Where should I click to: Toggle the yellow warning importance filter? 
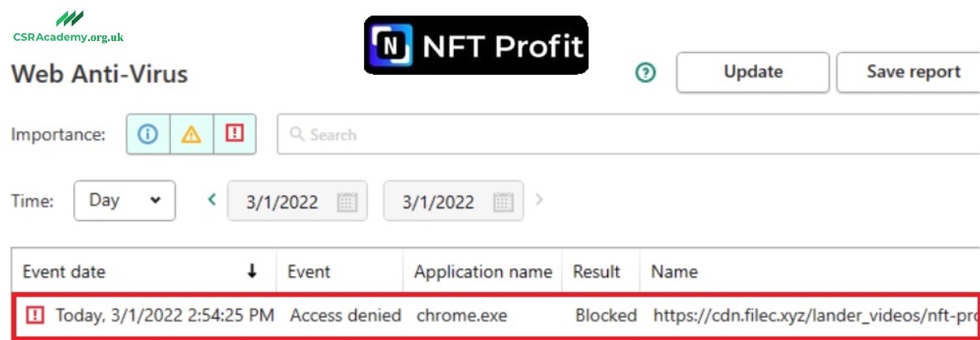191,135
